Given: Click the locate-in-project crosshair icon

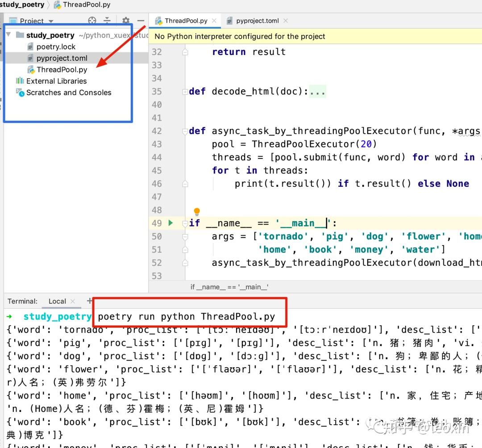Looking at the screenshot, I should 92,20.
